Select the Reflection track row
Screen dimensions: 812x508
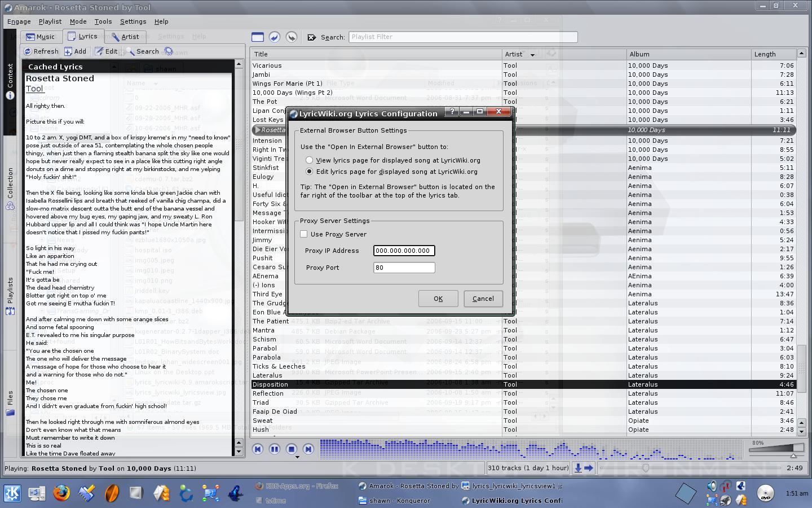(x=523, y=393)
